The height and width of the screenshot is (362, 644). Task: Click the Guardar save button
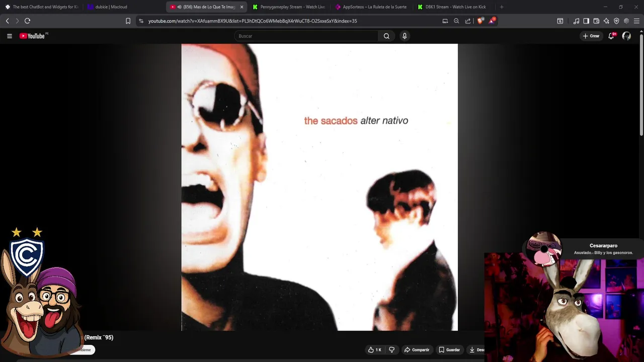449,349
